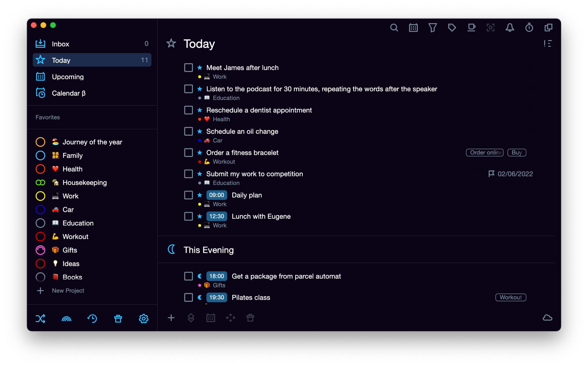Image resolution: width=588 pixels, height=367 pixels.
Task: Mark Order a fitness bracelet as complete
Action: pyautogui.click(x=188, y=152)
